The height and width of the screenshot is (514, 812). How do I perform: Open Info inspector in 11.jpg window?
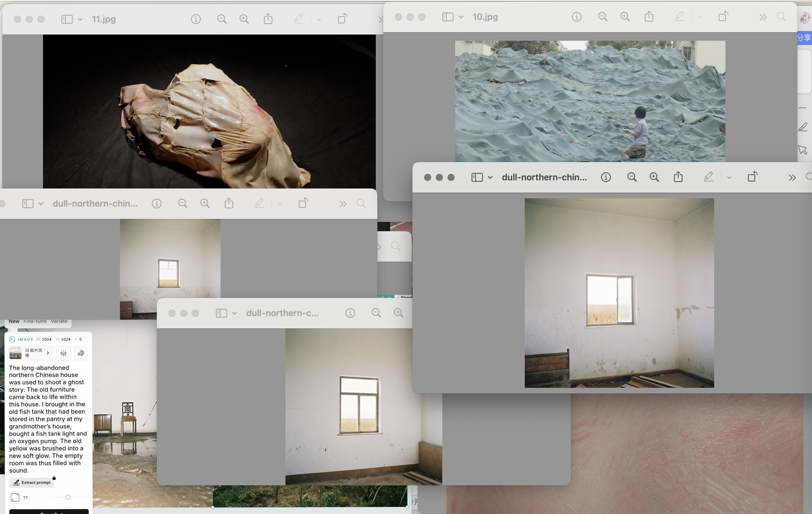coord(196,19)
